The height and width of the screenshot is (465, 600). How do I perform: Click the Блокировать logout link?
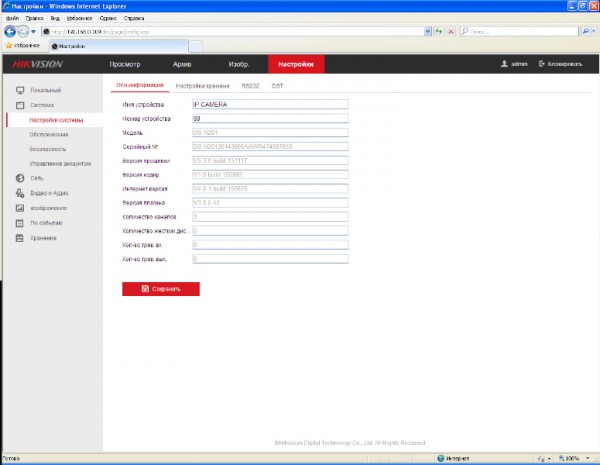pyautogui.click(x=561, y=64)
